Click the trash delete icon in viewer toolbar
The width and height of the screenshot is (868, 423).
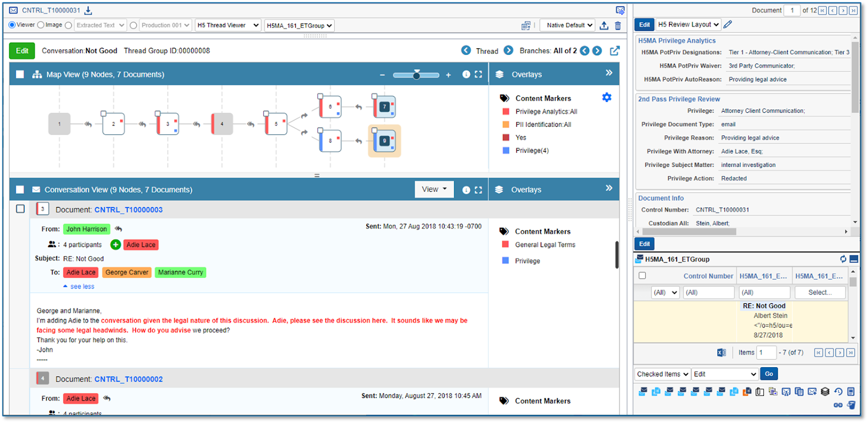[618, 25]
